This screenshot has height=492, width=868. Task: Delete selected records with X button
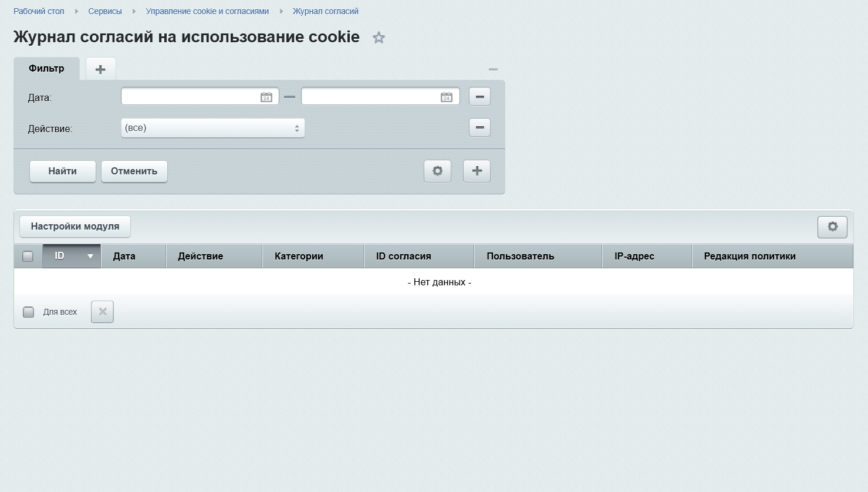point(102,312)
